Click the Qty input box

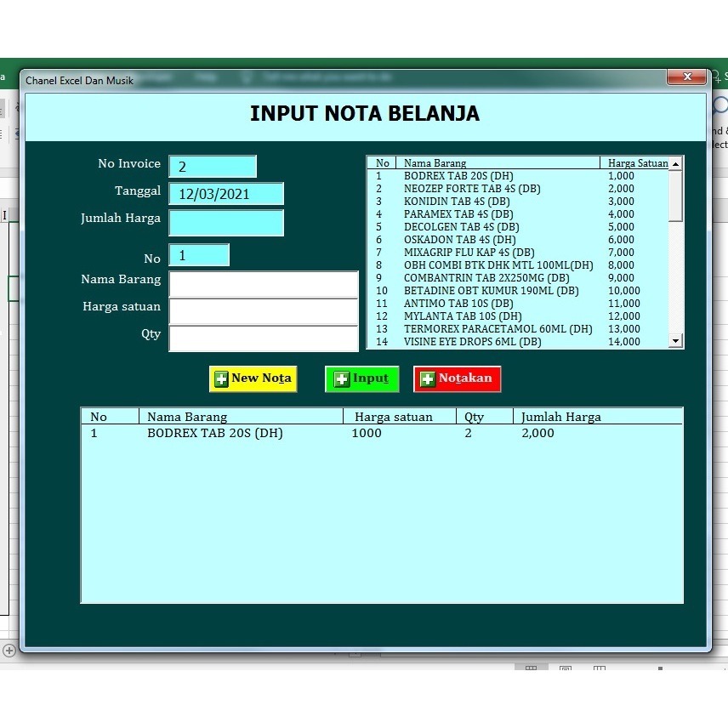(x=264, y=338)
